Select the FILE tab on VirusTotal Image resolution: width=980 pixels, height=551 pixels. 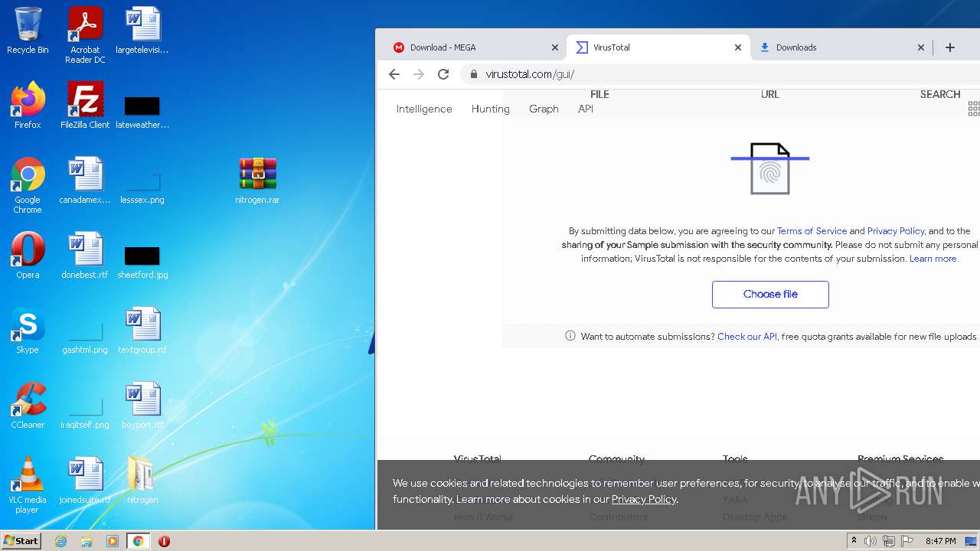coord(599,94)
